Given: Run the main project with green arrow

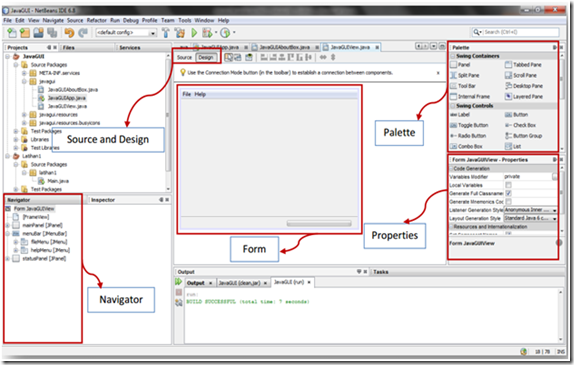Looking at the screenshot, I should [x=194, y=33].
